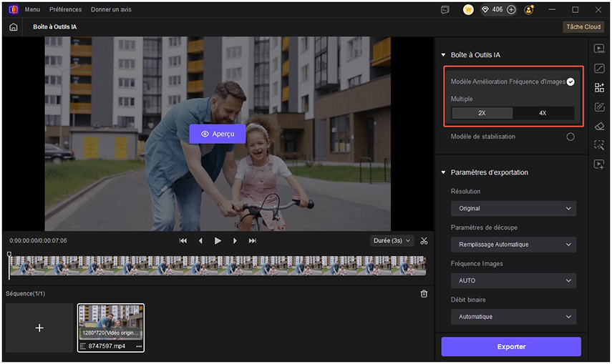Screen dimensions: 612x364
Task: Open Donner un avis
Action: (111, 9)
